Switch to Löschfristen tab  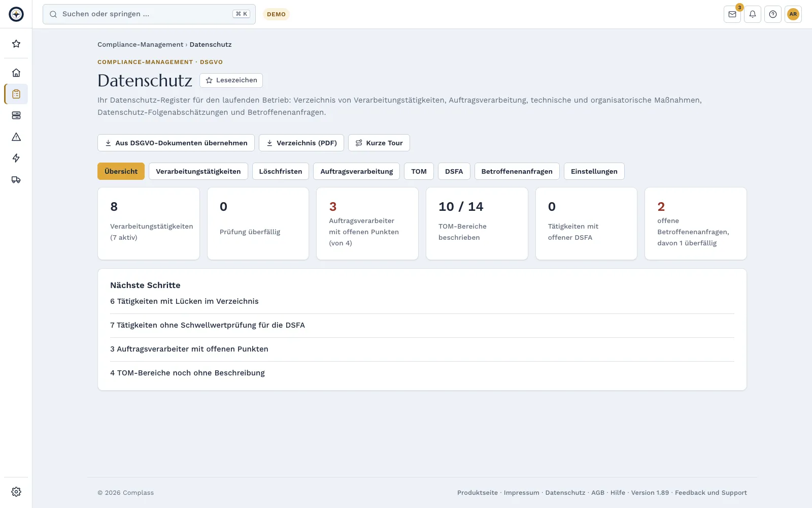281,171
